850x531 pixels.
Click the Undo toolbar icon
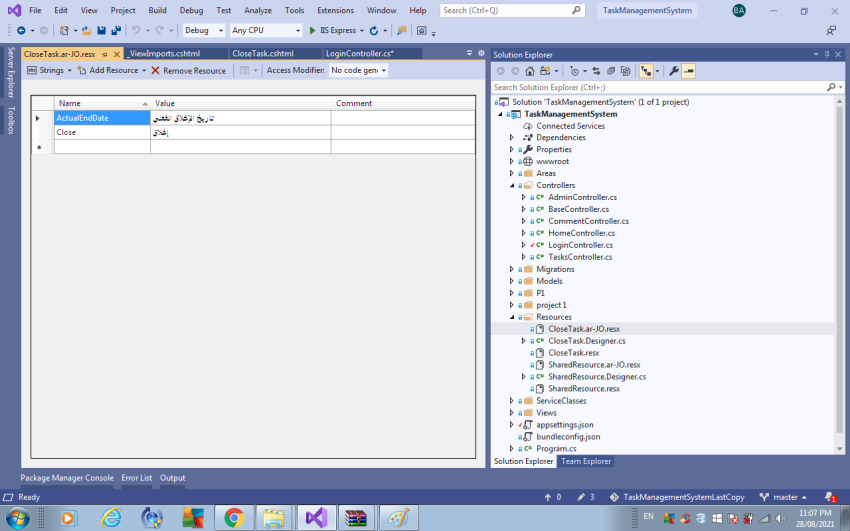[136, 31]
